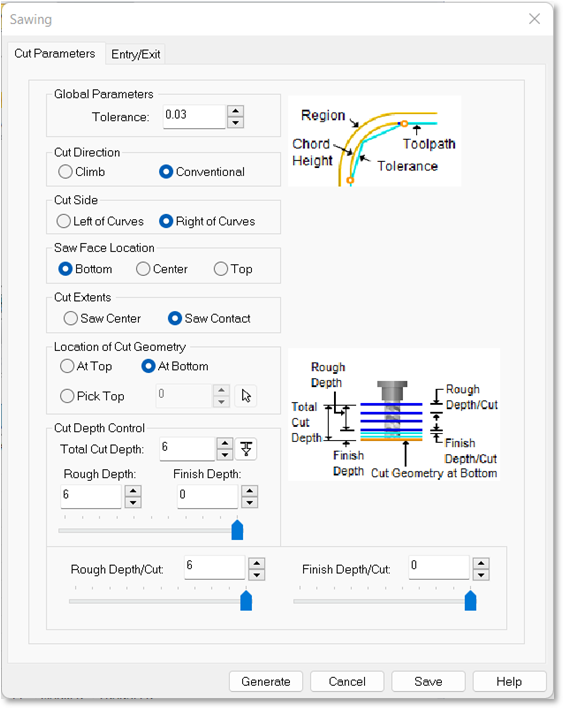This screenshot has width=563, height=708.
Task: Choose Left of Curves cut side
Action: (x=100, y=221)
